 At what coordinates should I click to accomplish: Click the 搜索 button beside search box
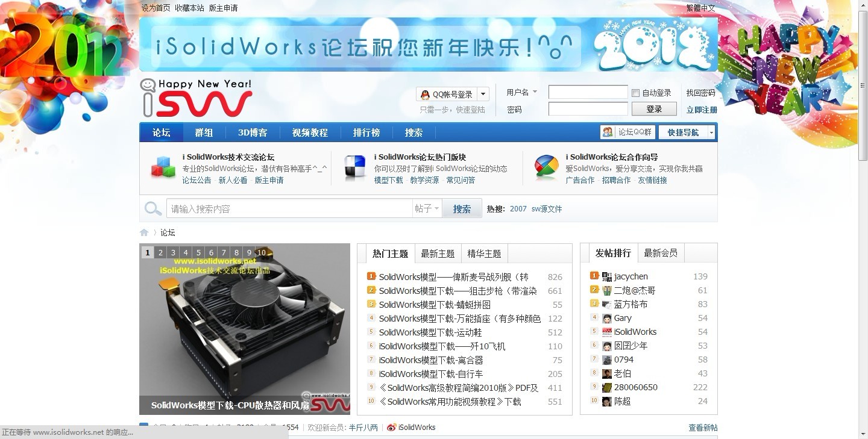(x=462, y=209)
